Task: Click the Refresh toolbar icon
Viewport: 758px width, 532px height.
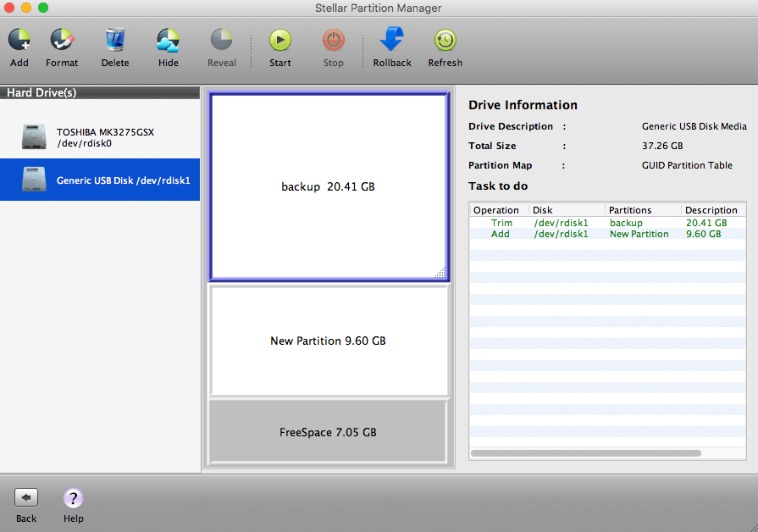Action: pyautogui.click(x=445, y=40)
